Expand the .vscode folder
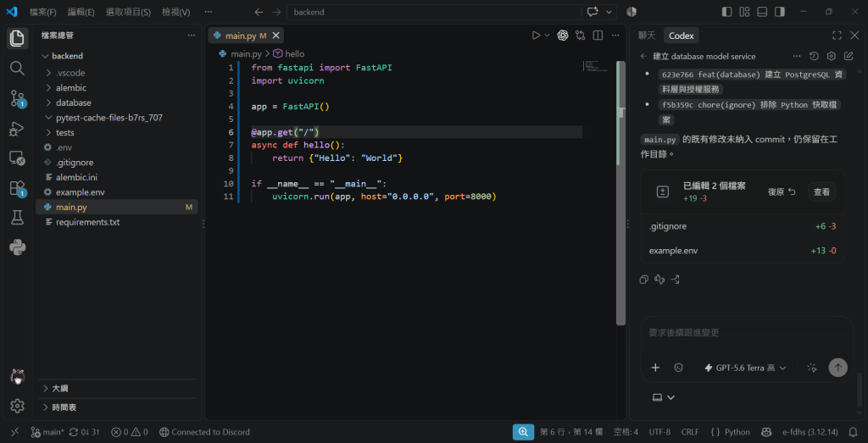 tap(116, 73)
